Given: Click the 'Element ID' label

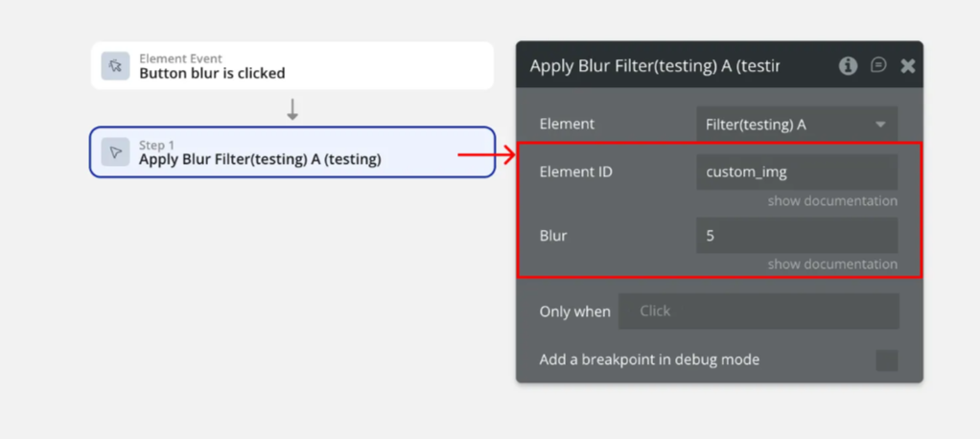Looking at the screenshot, I should click(575, 173).
